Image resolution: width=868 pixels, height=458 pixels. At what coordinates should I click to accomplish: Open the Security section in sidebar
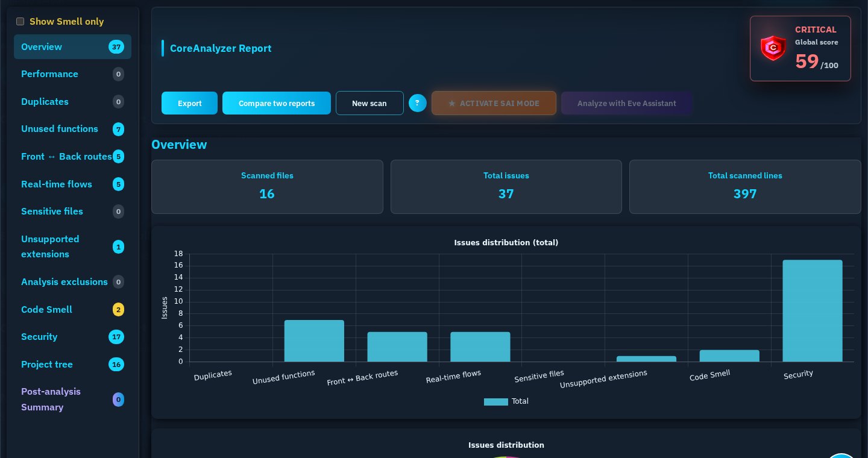coord(72,337)
